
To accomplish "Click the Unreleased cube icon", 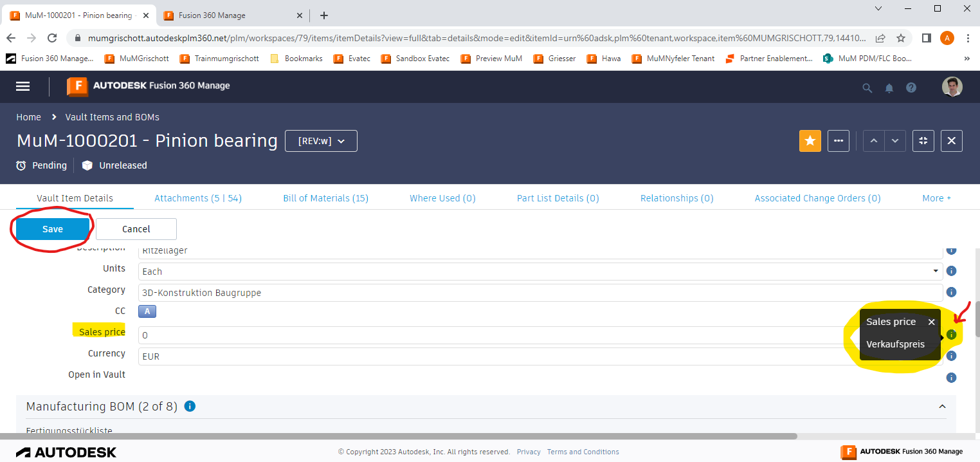I will 87,165.
